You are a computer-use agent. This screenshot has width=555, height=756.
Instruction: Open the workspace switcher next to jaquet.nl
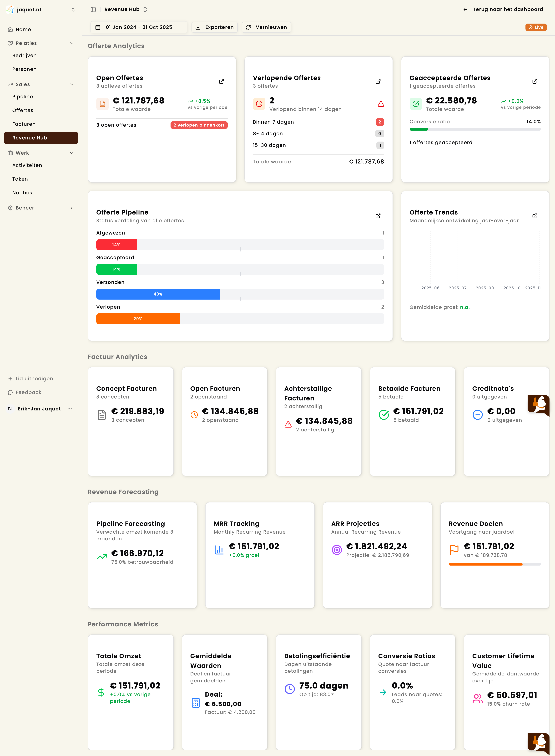pyautogui.click(x=73, y=9)
